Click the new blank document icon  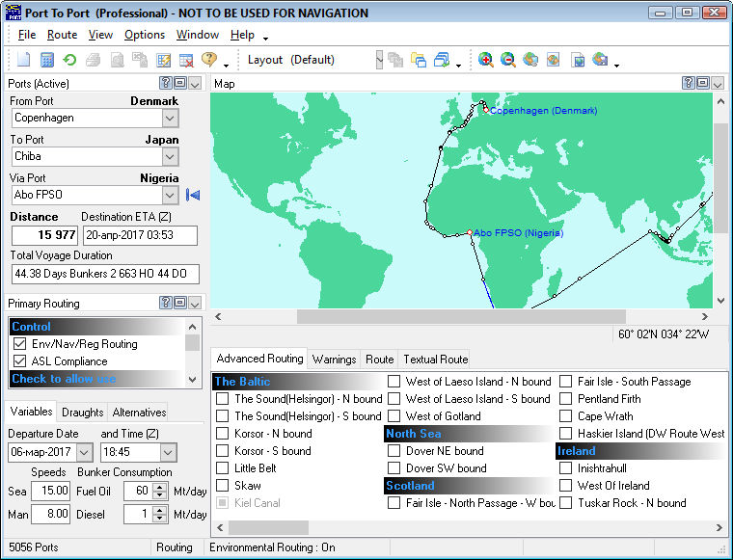(x=25, y=60)
